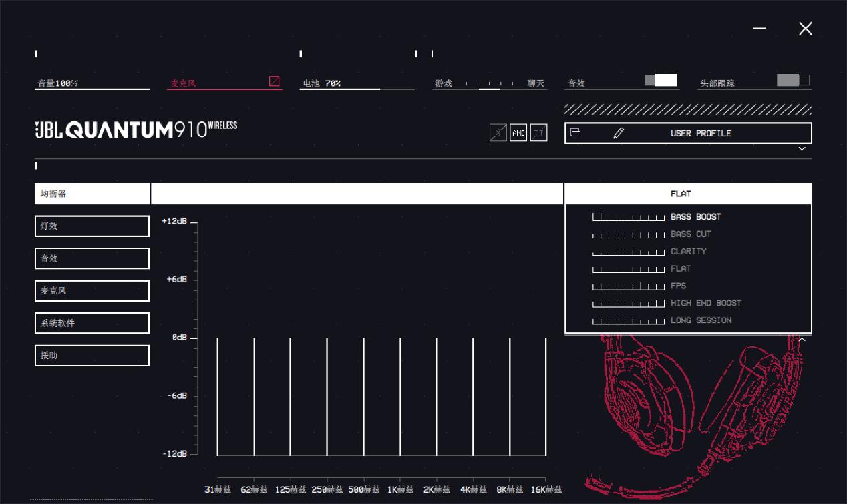Select the LONG SESSION preset
The image size is (847, 504).
(x=701, y=321)
